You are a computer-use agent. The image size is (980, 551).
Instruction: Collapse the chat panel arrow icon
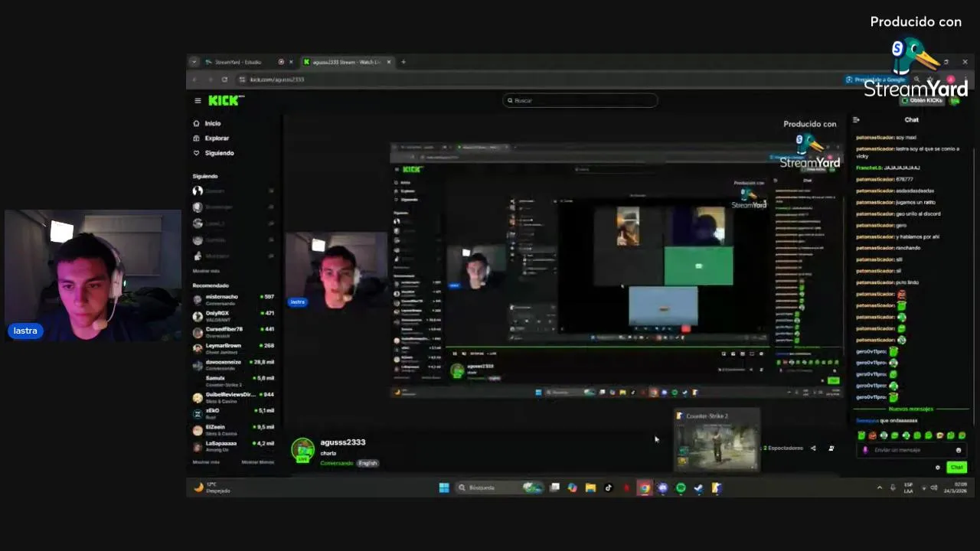pyautogui.click(x=856, y=120)
